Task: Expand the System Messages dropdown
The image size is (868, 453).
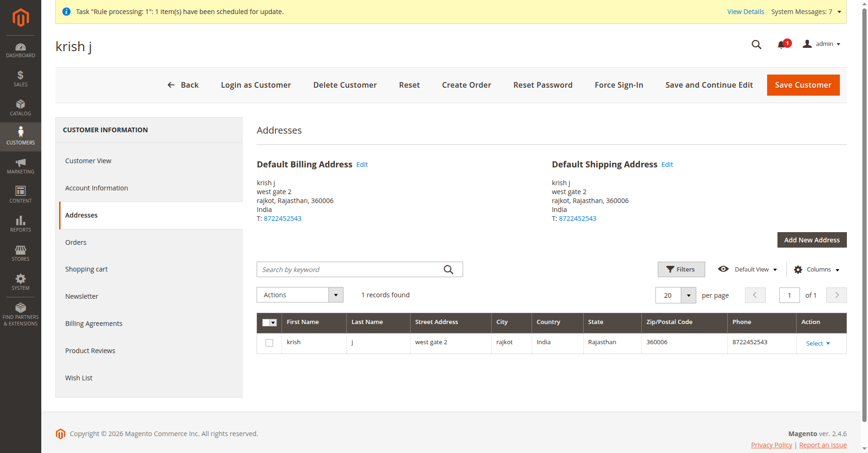Action: coord(806,12)
